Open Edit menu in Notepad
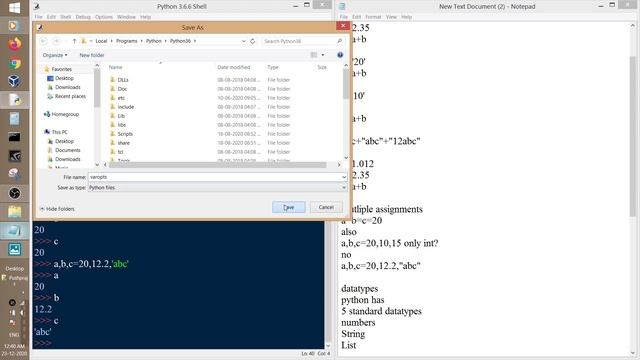This screenshot has width=640, height=360. [356, 17]
